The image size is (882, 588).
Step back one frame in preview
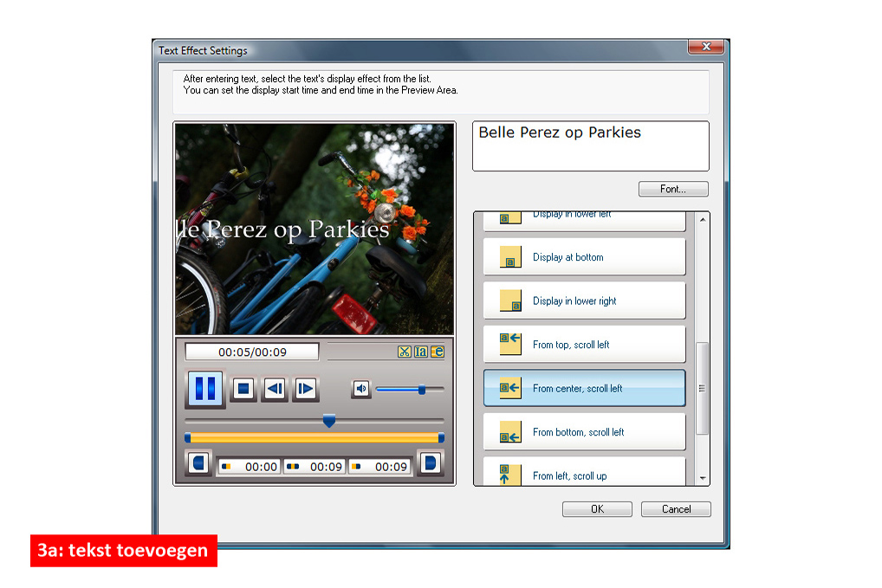(x=275, y=389)
